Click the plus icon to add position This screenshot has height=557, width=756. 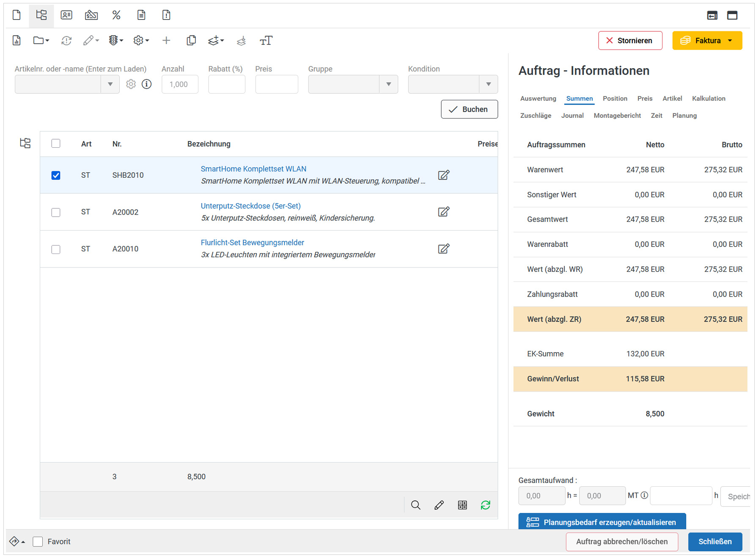[166, 41]
